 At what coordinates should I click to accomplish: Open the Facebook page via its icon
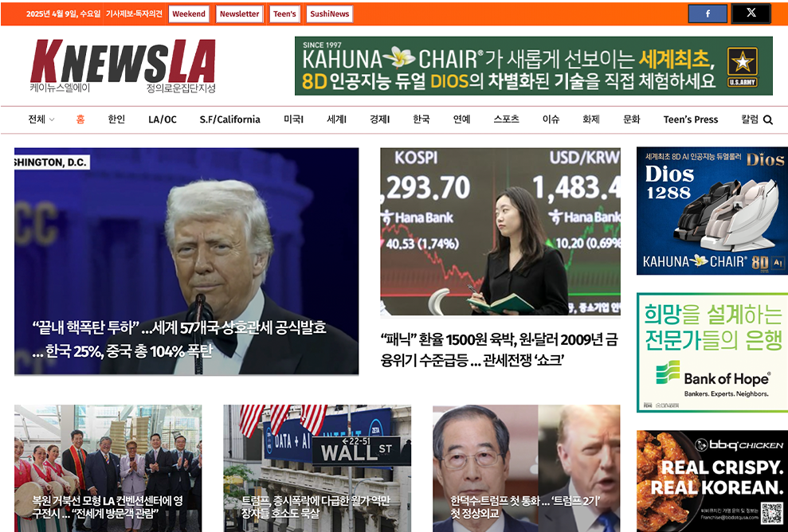click(708, 13)
